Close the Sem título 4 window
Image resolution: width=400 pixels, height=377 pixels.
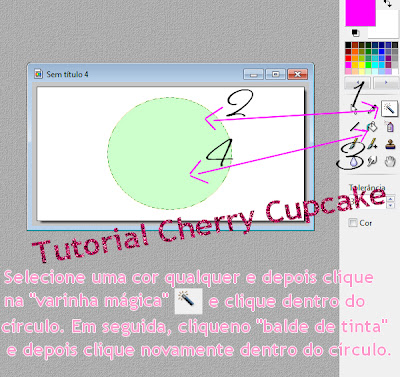[x=297, y=74]
